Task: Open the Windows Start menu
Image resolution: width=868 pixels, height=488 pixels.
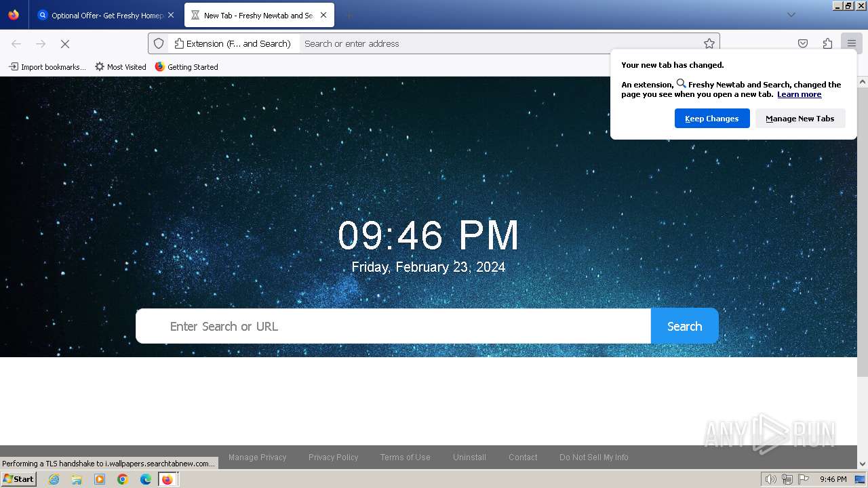Action: tap(18, 479)
